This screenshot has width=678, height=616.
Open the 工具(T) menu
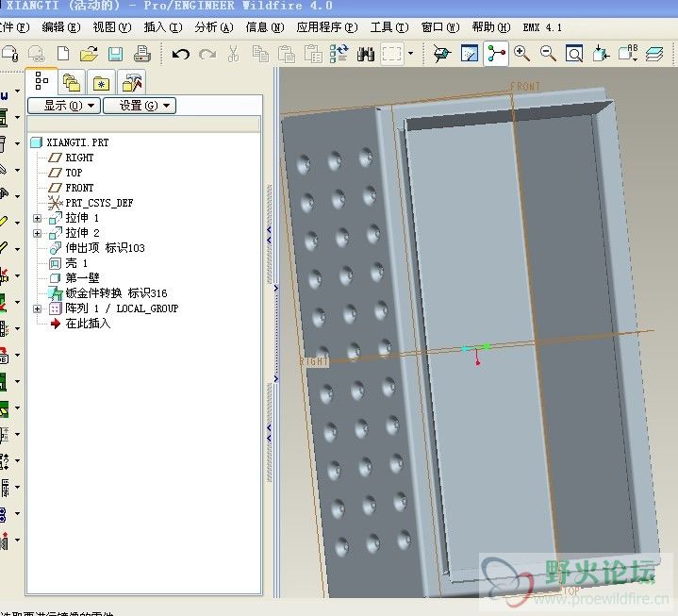[x=389, y=27]
